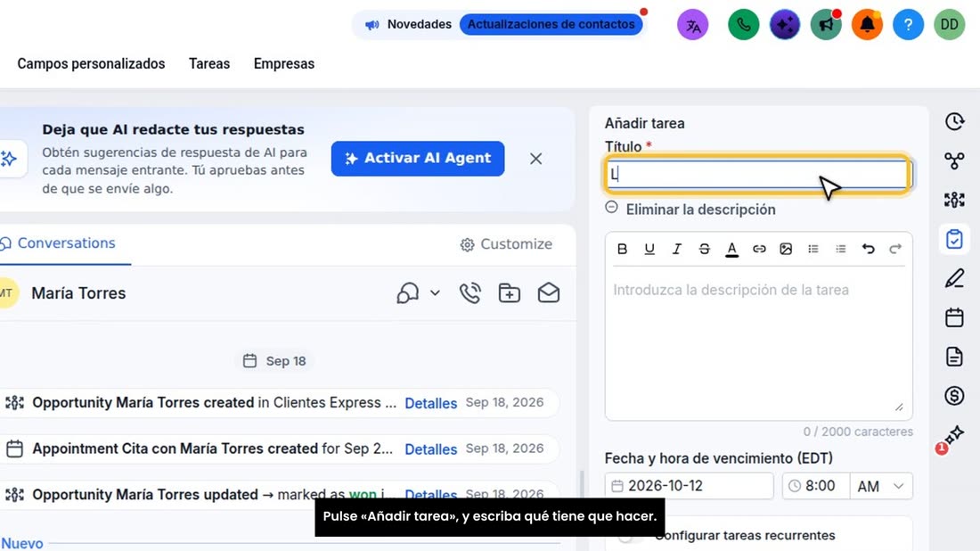Open the orange notifications bell
This screenshot has height=551, width=980.
[x=867, y=25]
